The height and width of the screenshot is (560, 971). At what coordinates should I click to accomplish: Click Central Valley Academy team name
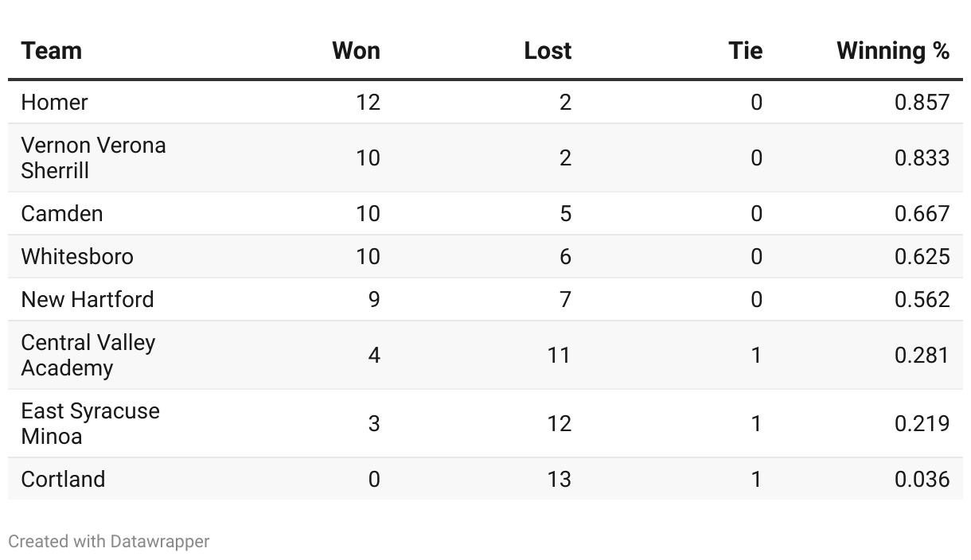pos(88,355)
